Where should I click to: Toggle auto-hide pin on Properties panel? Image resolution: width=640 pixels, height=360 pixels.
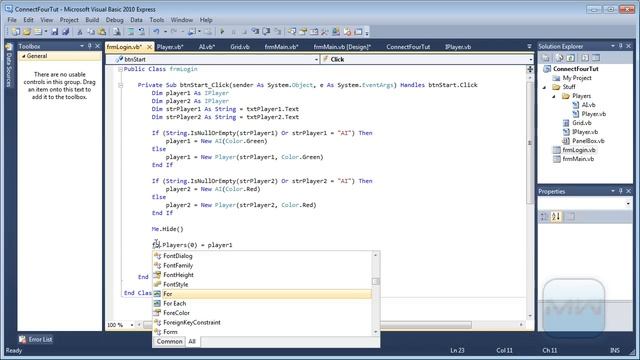[x=620, y=191]
